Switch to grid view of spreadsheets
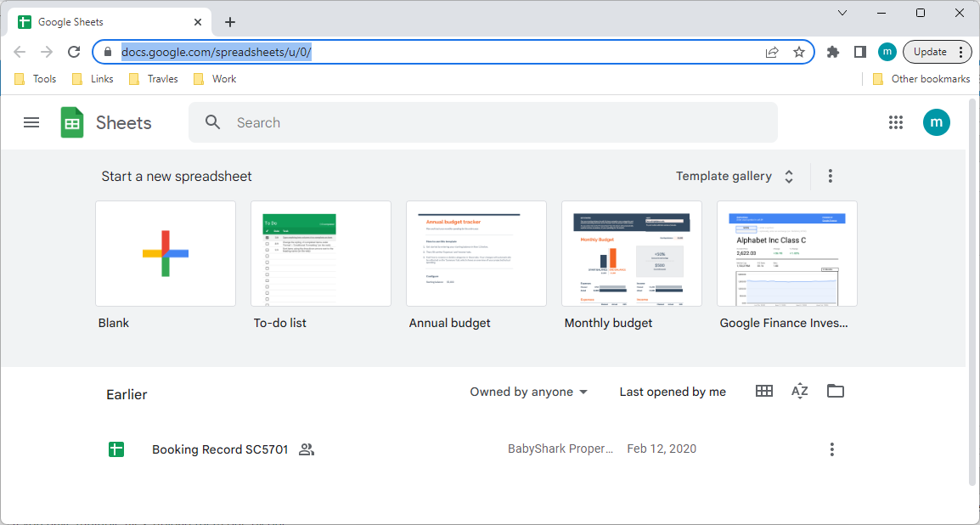This screenshot has width=980, height=525. (x=764, y=391)
